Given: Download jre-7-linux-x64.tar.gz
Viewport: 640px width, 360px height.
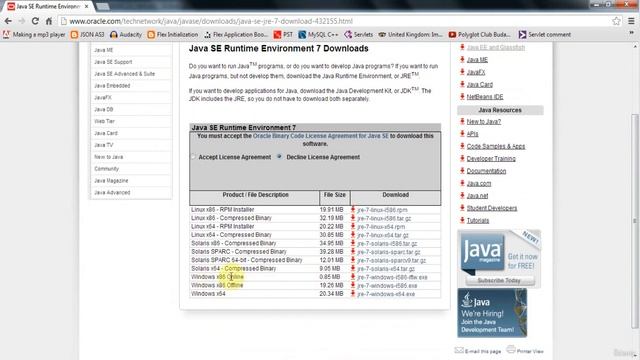Looking at the screenshot, I should [x=383, y=235].
